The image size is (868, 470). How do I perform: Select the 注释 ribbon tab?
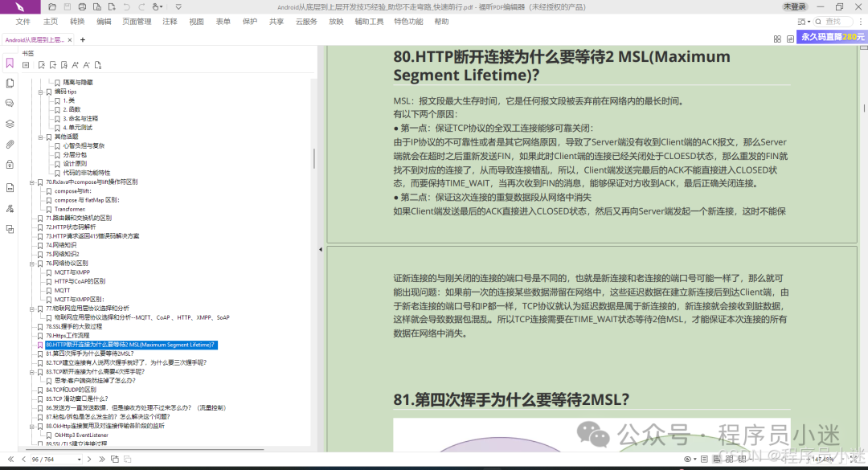[x=170, y=22]
